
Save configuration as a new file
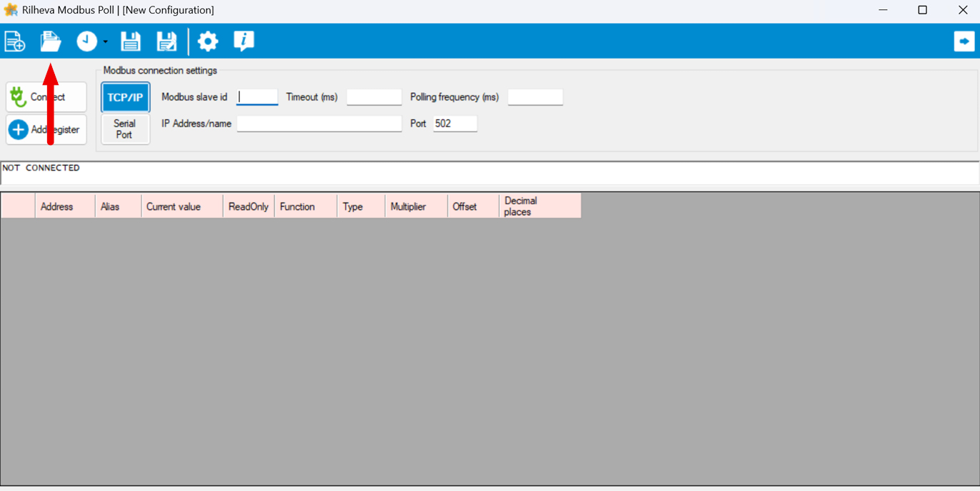166,41
